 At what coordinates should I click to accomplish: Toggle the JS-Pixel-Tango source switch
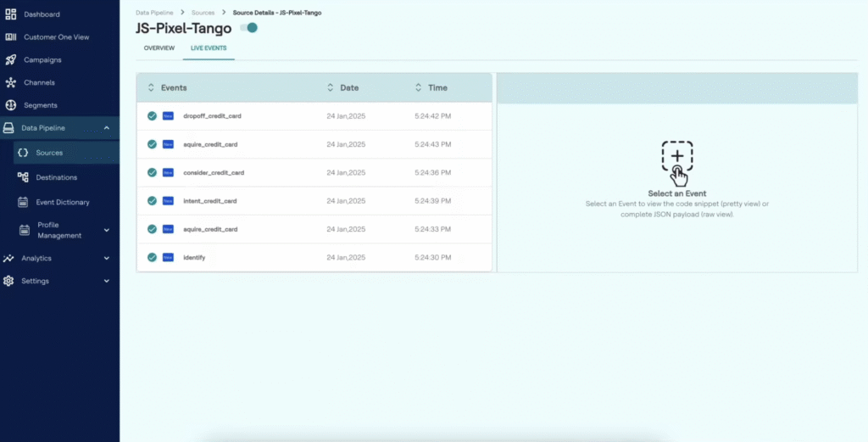click(248, 28)
